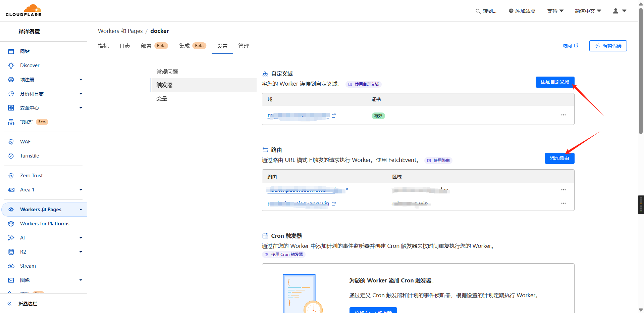Click the 有效 certificate status badge
Viewport: 644px width, 313px height.
click(x=378, y=116)
